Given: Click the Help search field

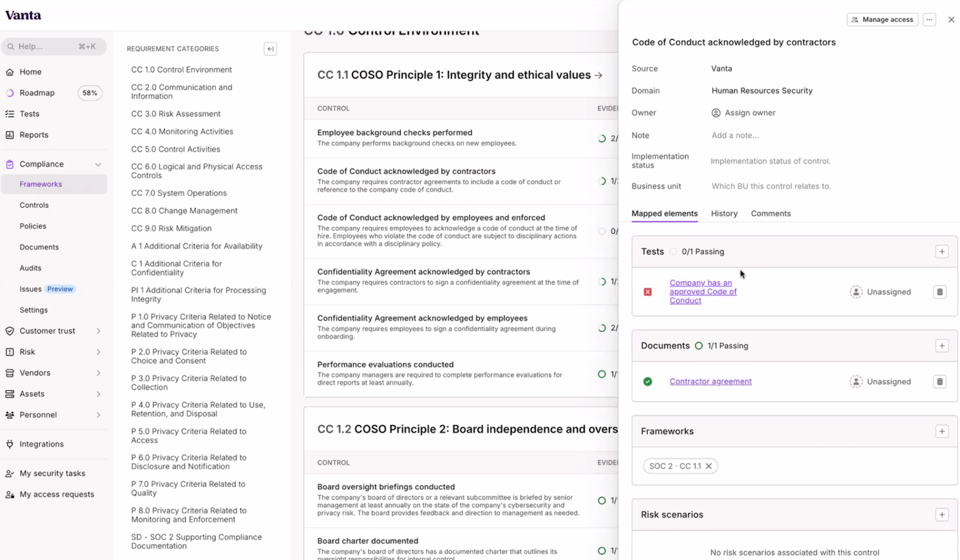Looking at the screenshot, I should click(54, 47).
